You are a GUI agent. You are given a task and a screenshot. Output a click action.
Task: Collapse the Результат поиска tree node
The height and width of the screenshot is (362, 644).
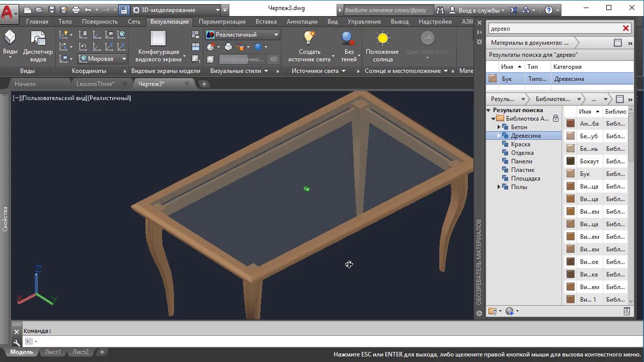coord(489,110)
